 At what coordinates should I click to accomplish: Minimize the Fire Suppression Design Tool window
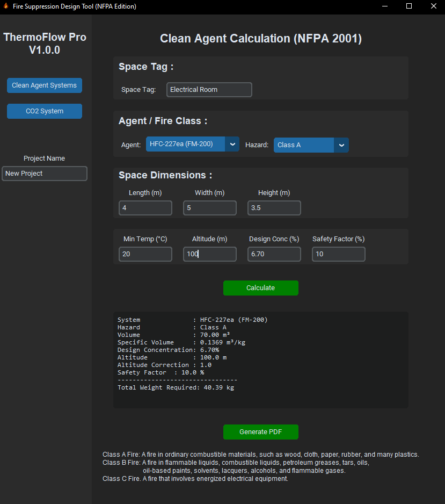click(x=384, y=6)
